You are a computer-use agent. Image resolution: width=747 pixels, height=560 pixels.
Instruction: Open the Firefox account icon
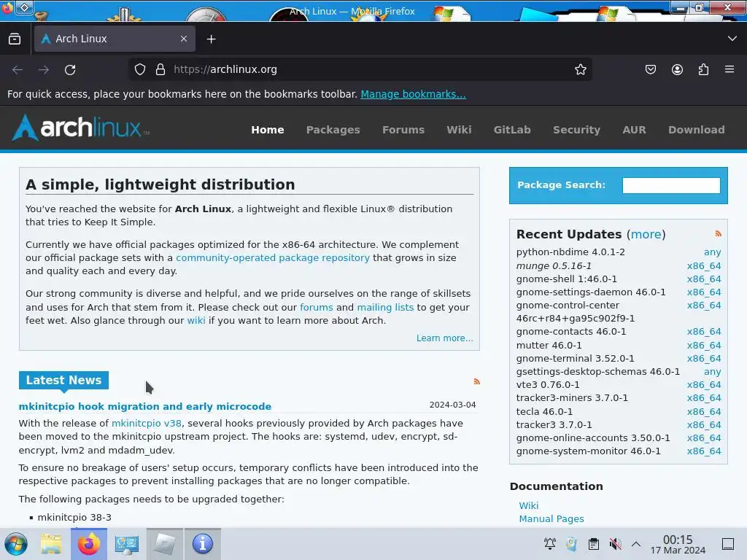(x=677, y=69)
